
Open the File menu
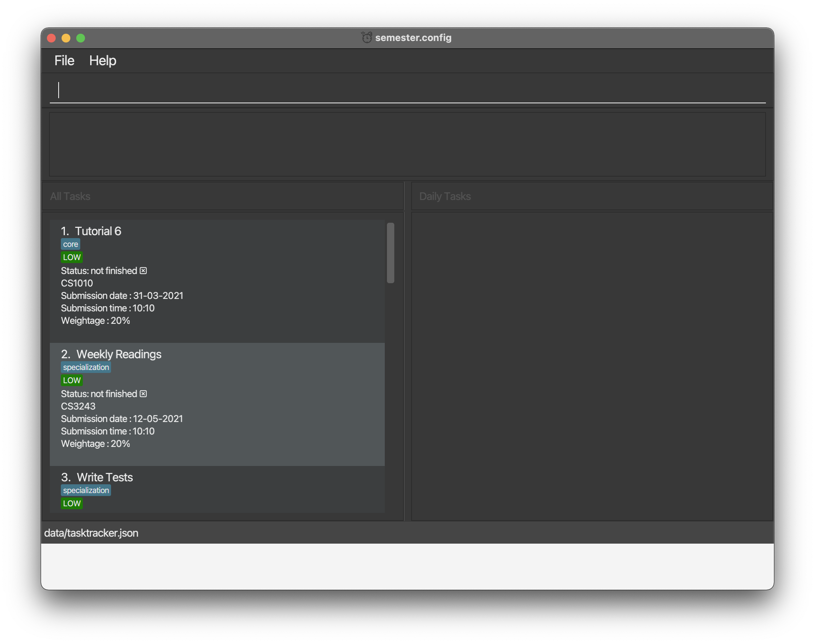(x=64, y=61)
